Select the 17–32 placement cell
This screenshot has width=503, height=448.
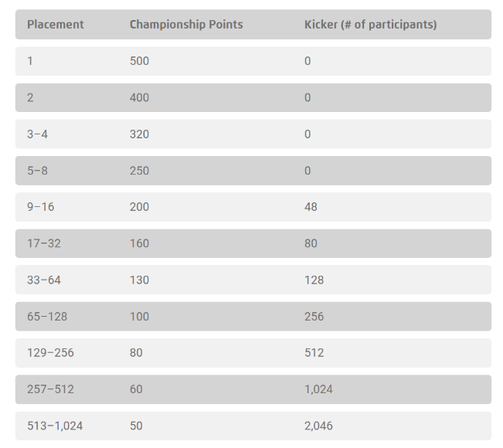pyautogui.click(x=43, y=243)
